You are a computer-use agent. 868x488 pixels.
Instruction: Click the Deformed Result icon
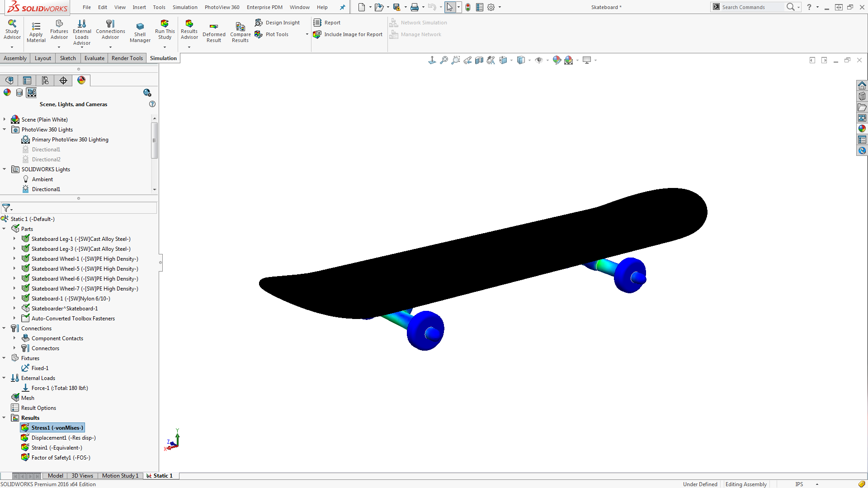[x=214, y=27]
